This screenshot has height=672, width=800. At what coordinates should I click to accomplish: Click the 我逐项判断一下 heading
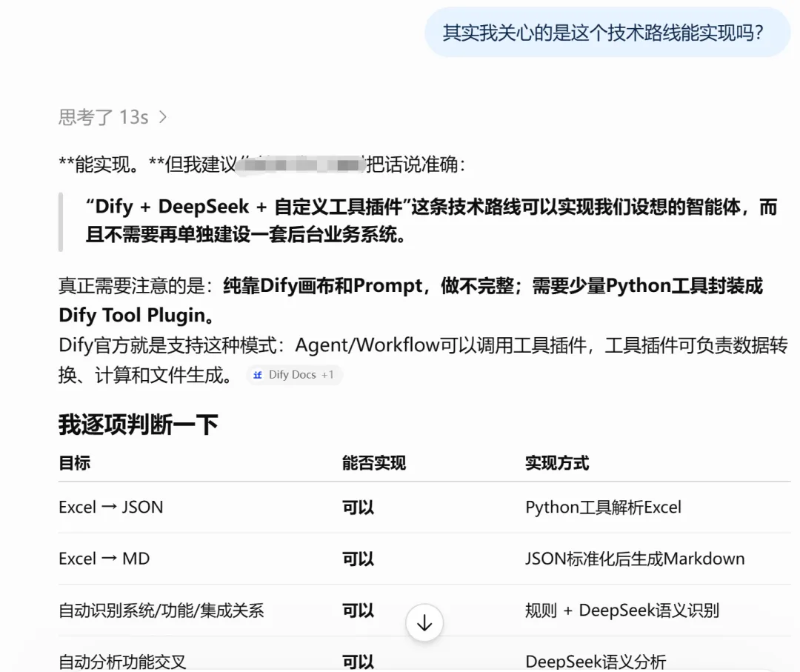pyautogui.click(x=139, y=425)
